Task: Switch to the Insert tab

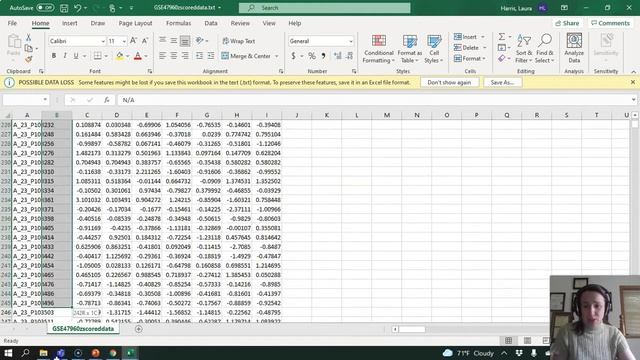Action: (70, 23)
